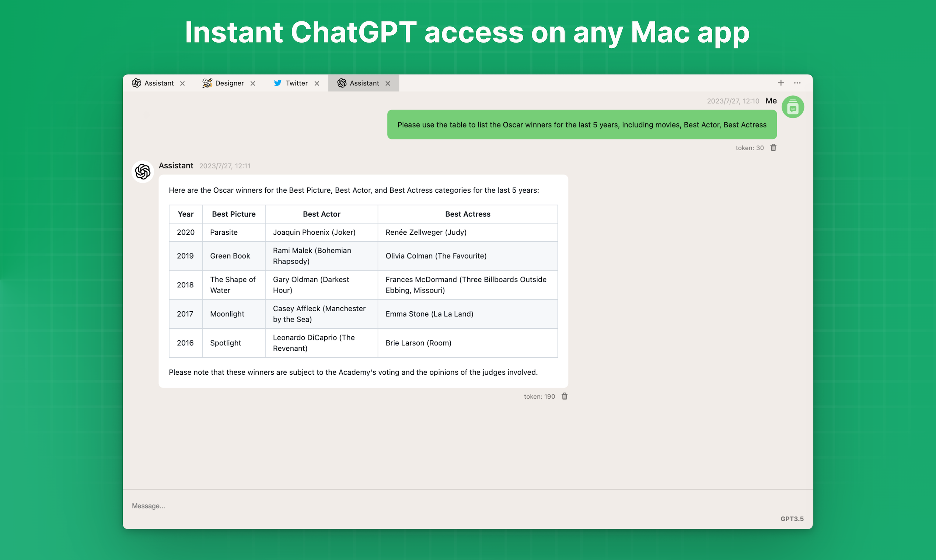Click the Twitter bird tab icon
The height and width of the screenshot is (560, 936).
[x=277, y=83]
